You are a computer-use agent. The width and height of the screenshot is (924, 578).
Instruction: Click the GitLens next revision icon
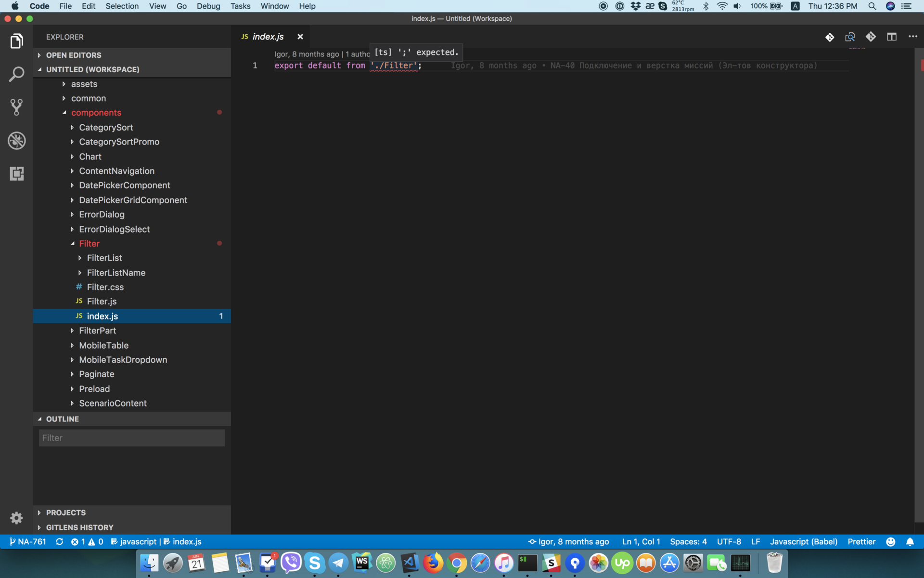pos(871,37)
